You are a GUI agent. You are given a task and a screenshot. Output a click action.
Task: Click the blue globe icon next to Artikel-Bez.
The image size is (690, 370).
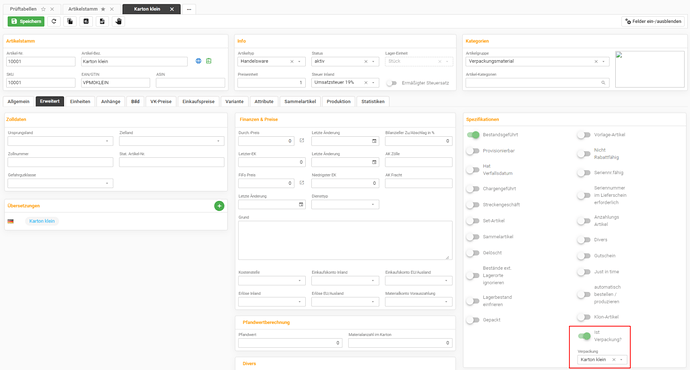point(198,61)
